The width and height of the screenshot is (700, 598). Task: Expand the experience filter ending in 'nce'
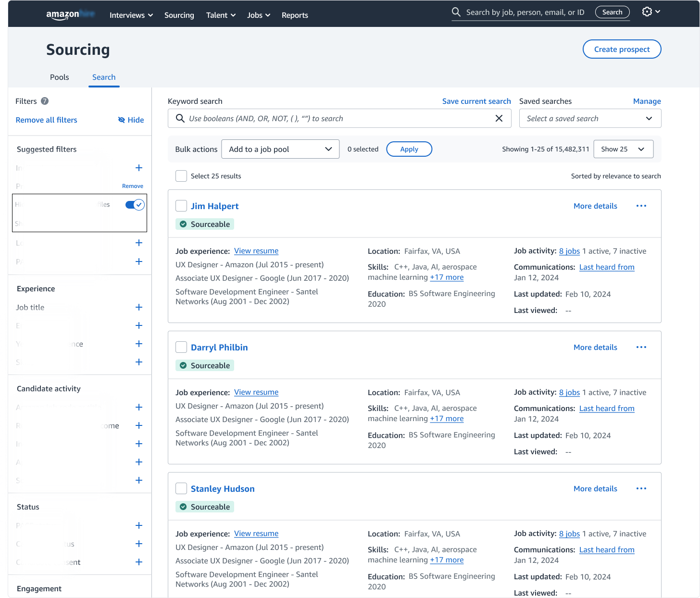click(x=139, y=344)
